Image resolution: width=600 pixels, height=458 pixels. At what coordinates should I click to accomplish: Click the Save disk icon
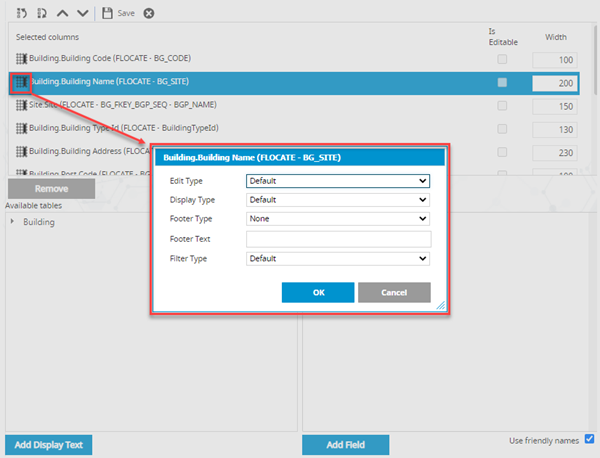coord(108,13)
